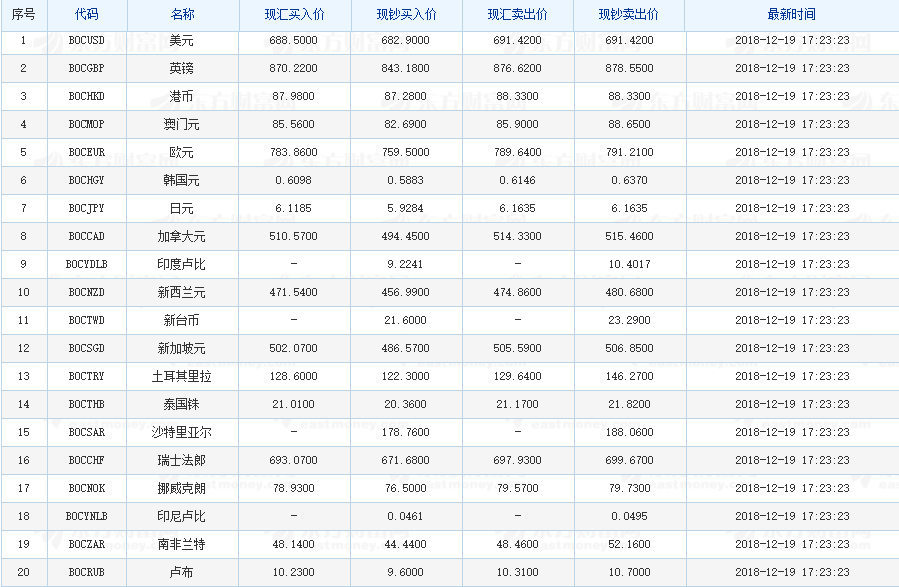The image size is (899, 587).
Task: Select the BOCEUR code cell
Action: [87, 152]
